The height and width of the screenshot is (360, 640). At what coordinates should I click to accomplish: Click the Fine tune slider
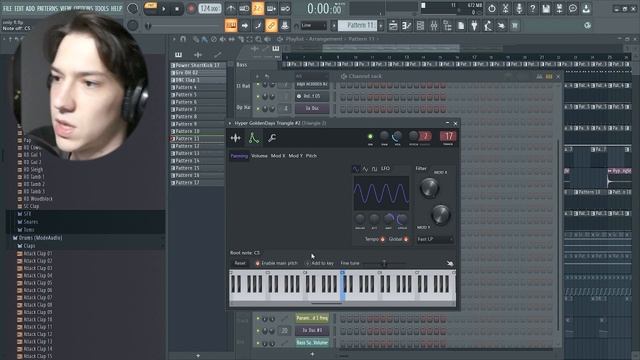click(x=384, y=263)
